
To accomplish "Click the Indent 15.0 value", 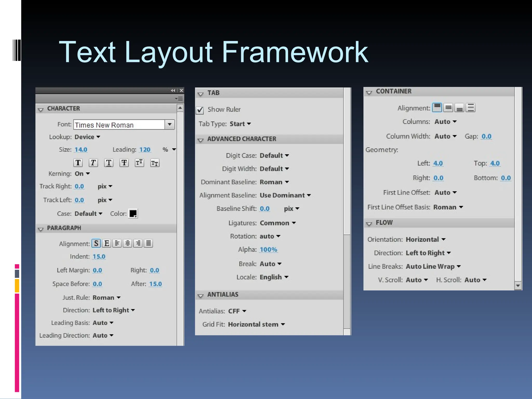I will point(99,257).
